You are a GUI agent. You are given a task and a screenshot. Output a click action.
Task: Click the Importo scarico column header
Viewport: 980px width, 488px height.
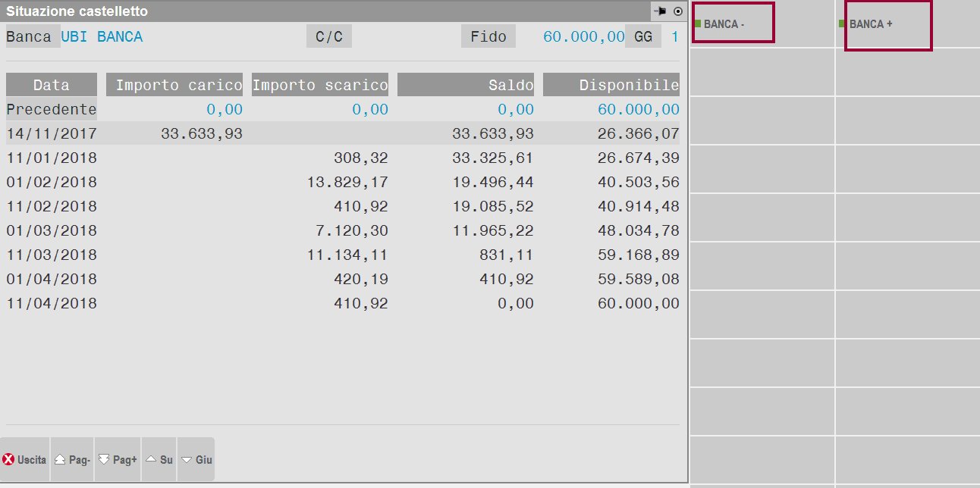[x=320, y=86]
